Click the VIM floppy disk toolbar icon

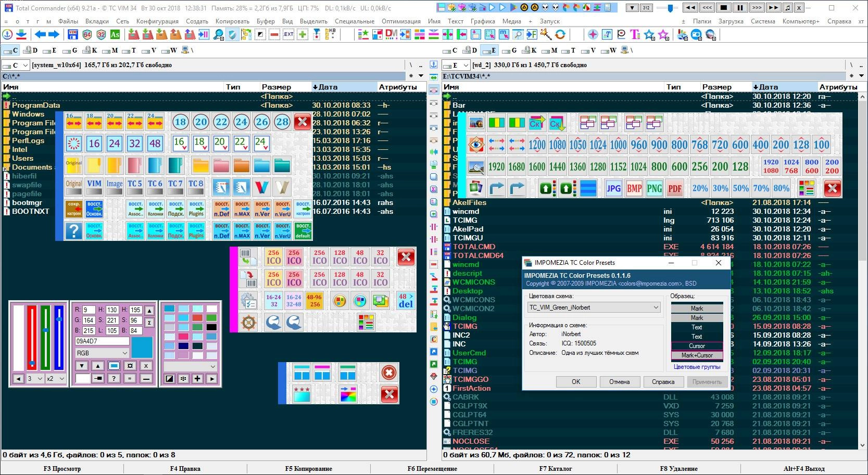73,35
